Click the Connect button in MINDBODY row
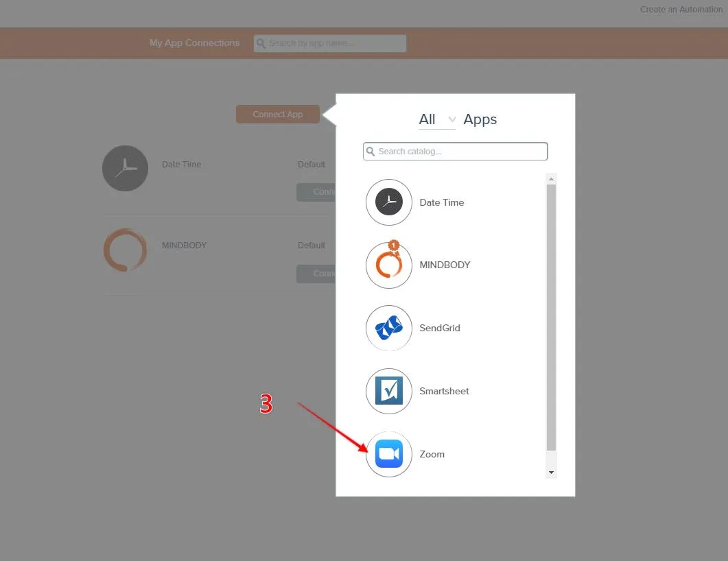728x561 pixels. 316,274
